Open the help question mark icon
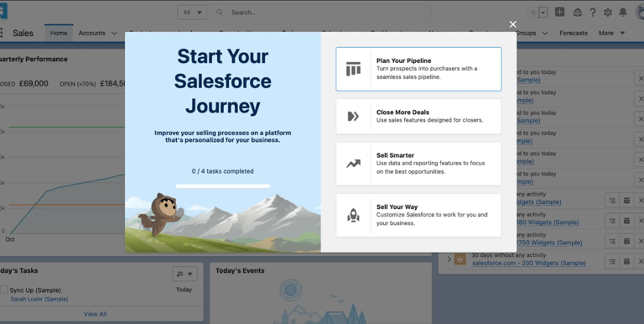 click(x=592, y=13)
